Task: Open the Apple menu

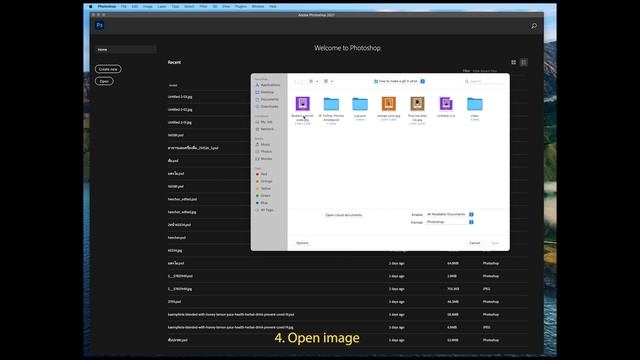Action: pyautogui.click(x=91, y=7)
